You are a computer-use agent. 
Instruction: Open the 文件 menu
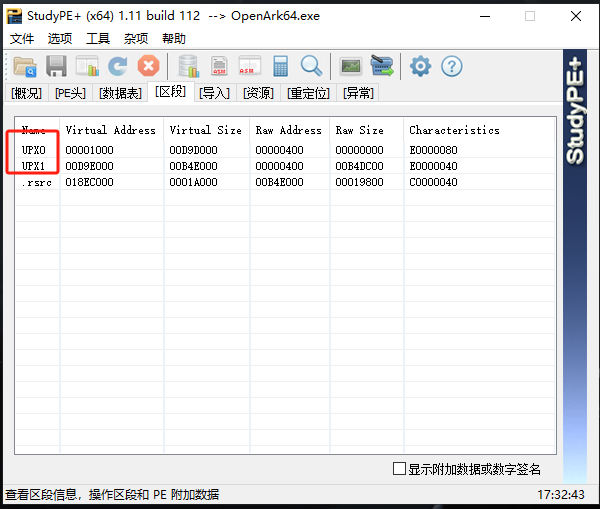(22, 39)
